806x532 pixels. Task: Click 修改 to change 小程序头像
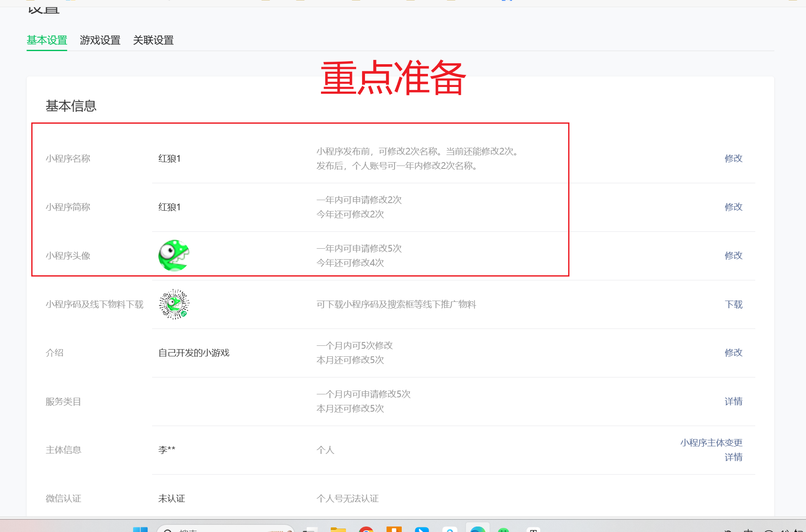733,255
